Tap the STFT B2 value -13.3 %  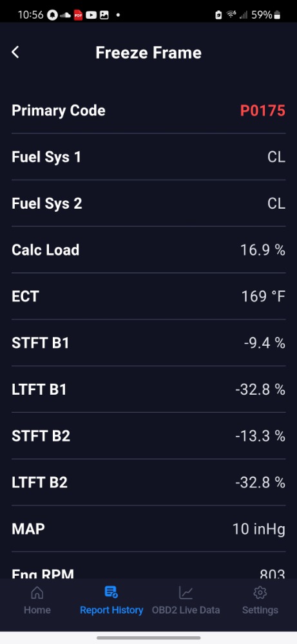260,436
